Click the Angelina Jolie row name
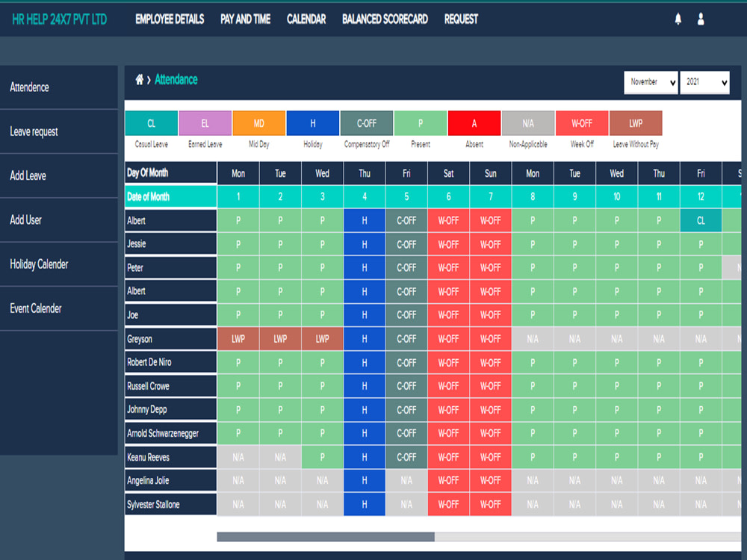The width and height of the screenshot is (747, 560). [170, 480]
